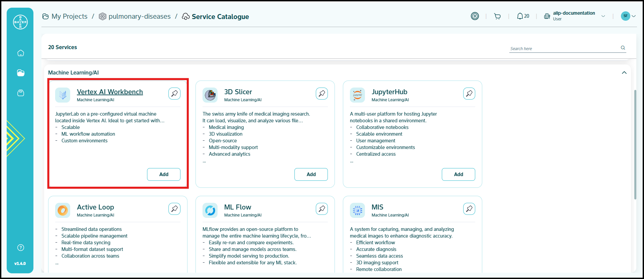
Task: Open the Vertex AI Workbench title link
Action: click(110, 92)
